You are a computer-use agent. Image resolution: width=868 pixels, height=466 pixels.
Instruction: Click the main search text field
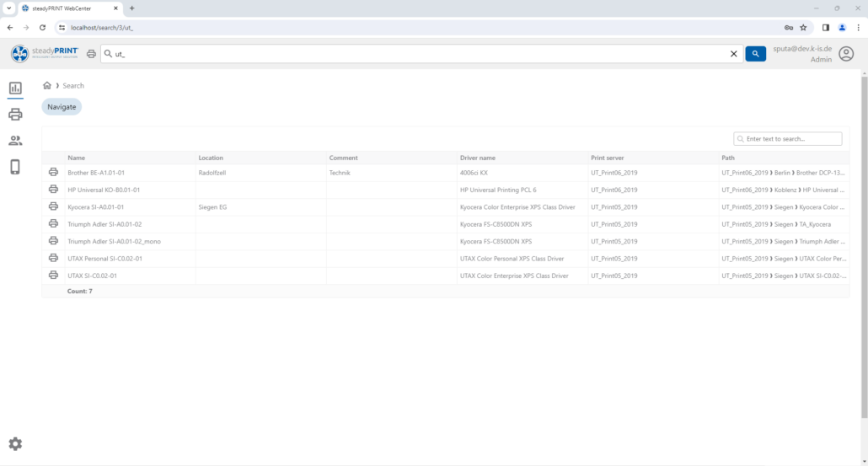pyautogui.click(x=421, y=54)
